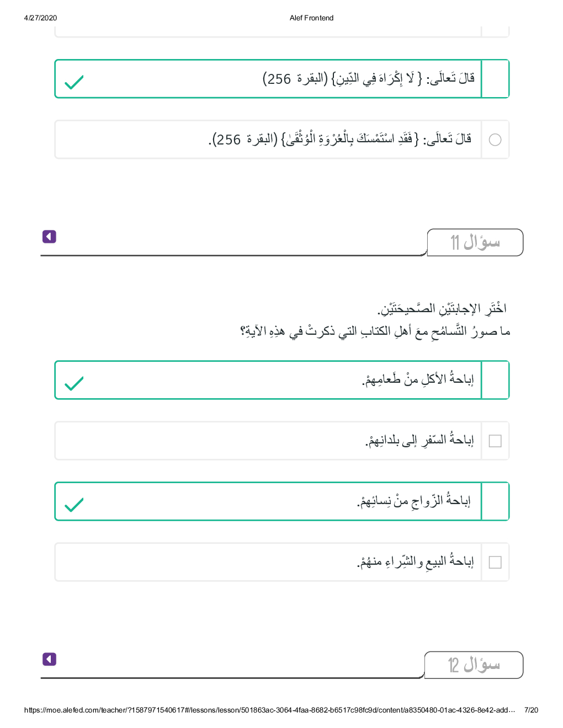Open the سؤال 11 question tab
Image resolution: width=563 pixels, height=728 pixels.
click(x=475, y=243)
